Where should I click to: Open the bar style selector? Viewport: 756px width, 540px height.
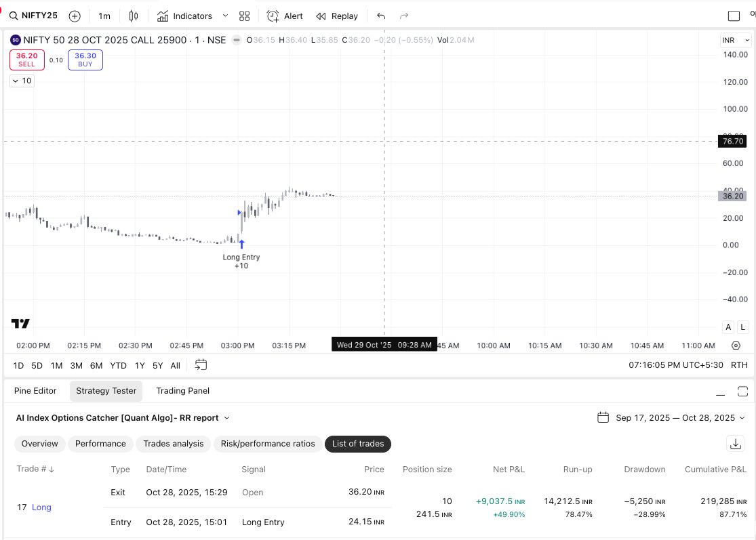[x=134, y=15]
